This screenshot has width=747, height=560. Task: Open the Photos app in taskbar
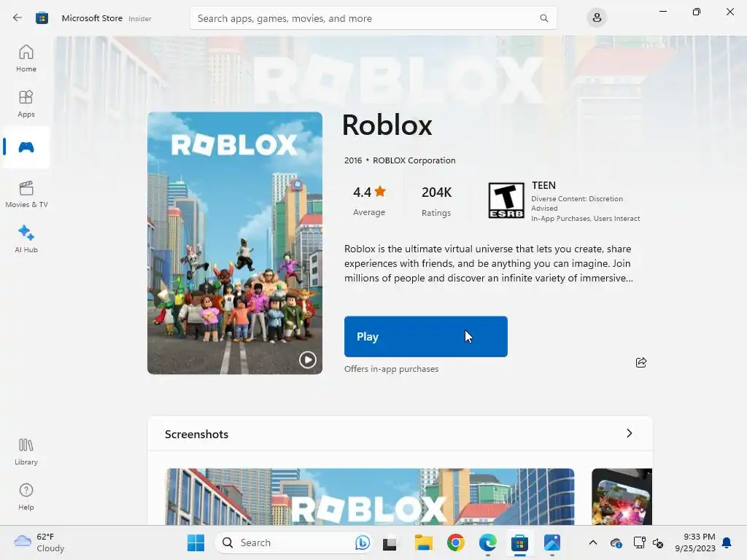pos(552,542)
